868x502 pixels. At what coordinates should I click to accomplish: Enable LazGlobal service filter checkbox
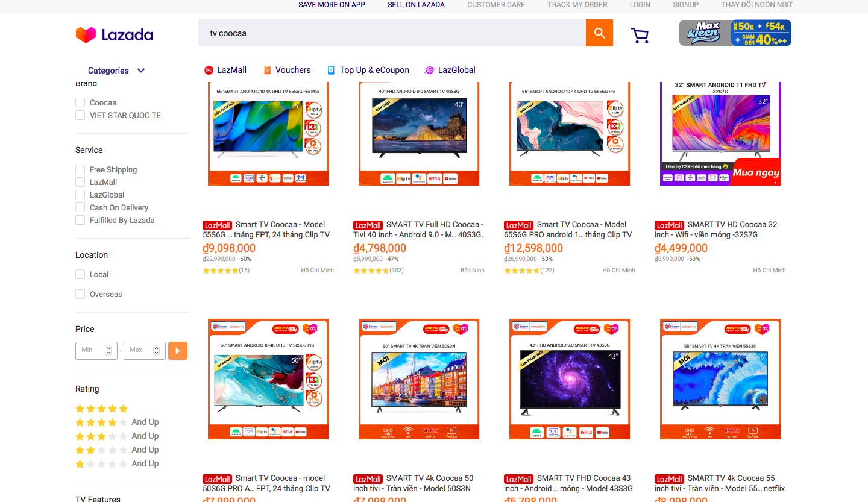[x=80, y=195]
